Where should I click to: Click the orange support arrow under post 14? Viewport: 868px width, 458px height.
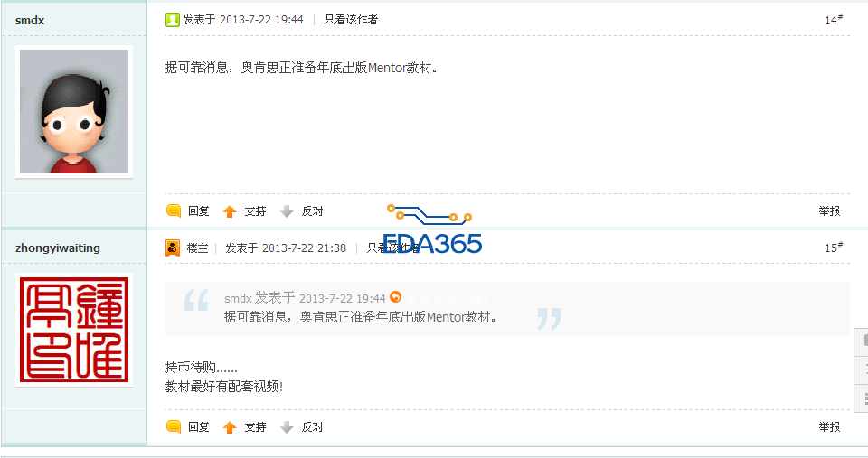230,211
